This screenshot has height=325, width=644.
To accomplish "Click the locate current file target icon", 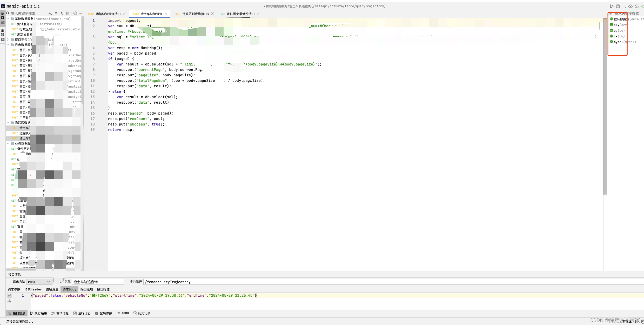I will [75, 13].
